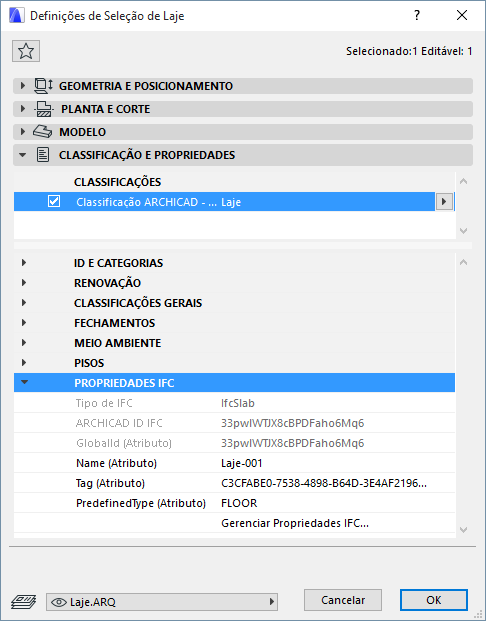This screenshot has height=621, width=486.
Task: Click the Tipo de IFC value IfcSlab
Action: pyautogui.click(x=238, y=403)
